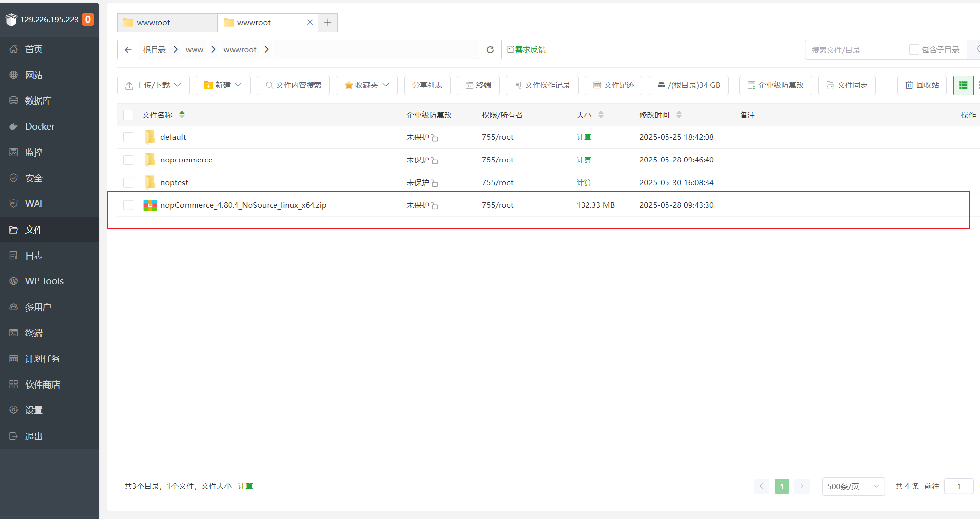
Task: Switch to list view icon
Action: 963,85
